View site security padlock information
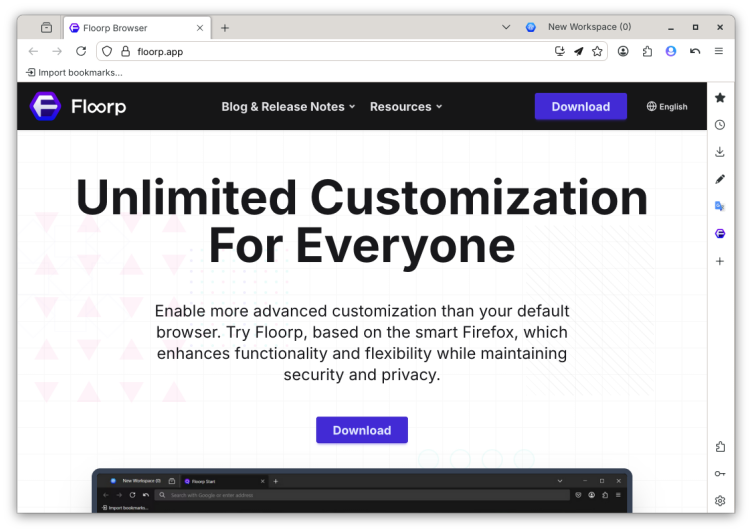The height and width of the screenshot is (532, 752). pyautogui.click(x=126, y=51)
